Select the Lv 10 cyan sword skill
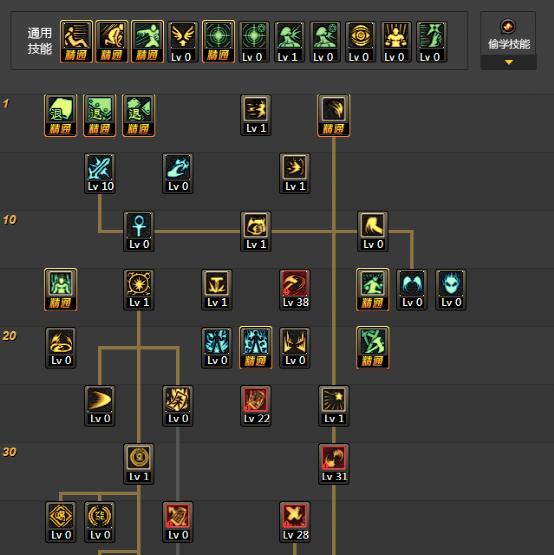This screenshot has width=554, height=555. pyautogui.click(x=100, y=173)
